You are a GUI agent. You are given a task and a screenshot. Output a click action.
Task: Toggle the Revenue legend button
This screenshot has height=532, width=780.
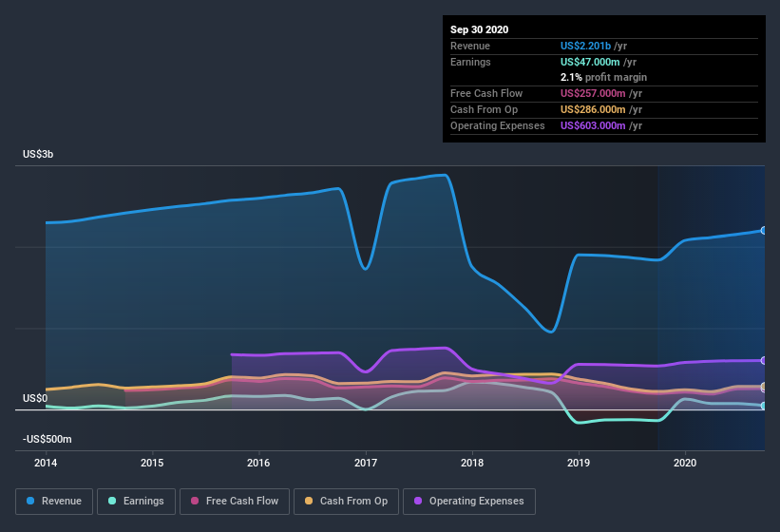(54, 502)
